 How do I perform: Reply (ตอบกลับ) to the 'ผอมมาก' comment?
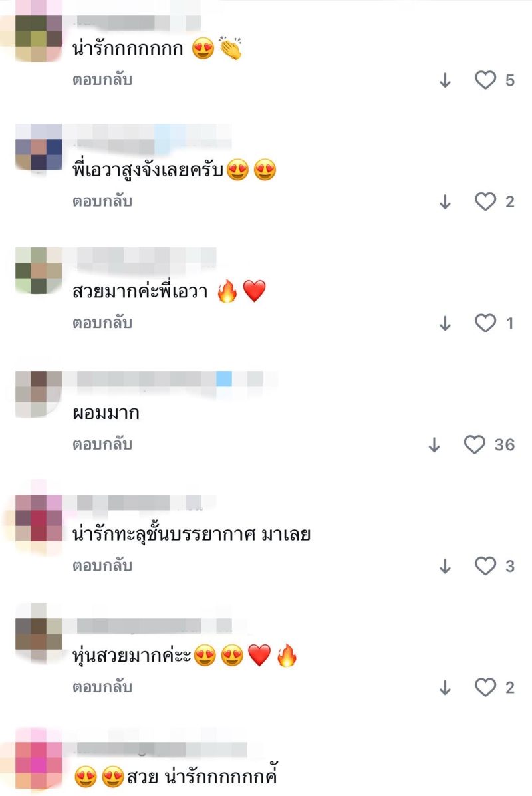[102, 444]
